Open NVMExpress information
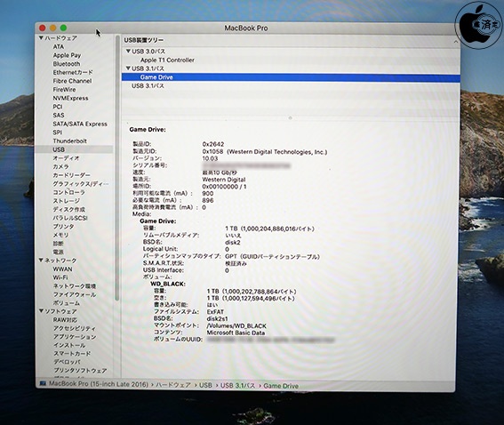 point(70,98)
